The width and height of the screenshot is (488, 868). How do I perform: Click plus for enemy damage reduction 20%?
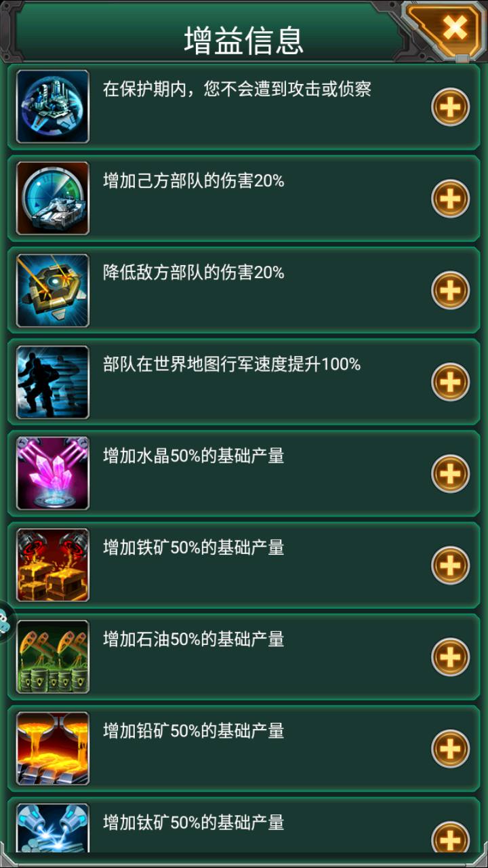[x=451, y=290]
